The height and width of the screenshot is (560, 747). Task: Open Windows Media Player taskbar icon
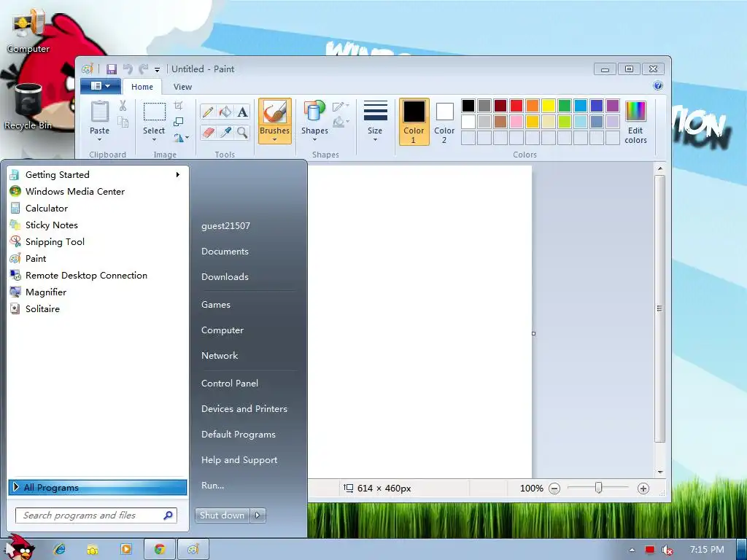point(126,549)
